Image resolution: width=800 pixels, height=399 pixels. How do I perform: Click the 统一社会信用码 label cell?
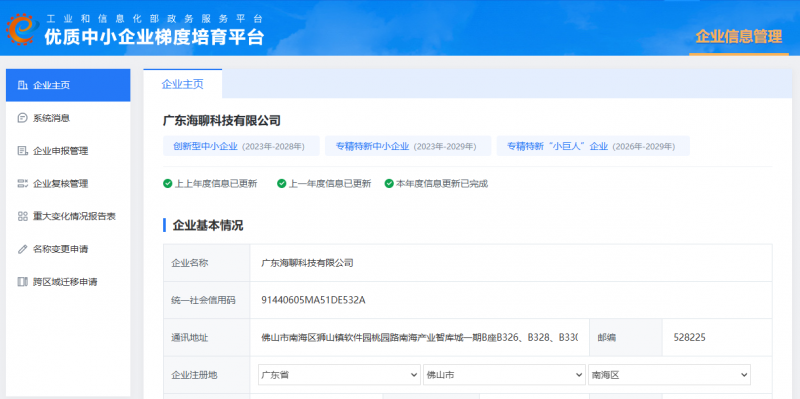pos(207,300)
